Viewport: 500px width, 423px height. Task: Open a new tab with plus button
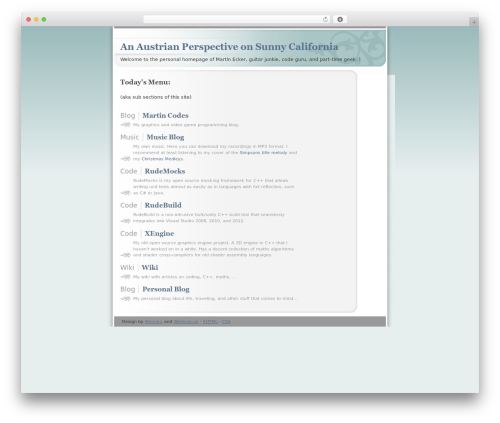click(474, 22)
